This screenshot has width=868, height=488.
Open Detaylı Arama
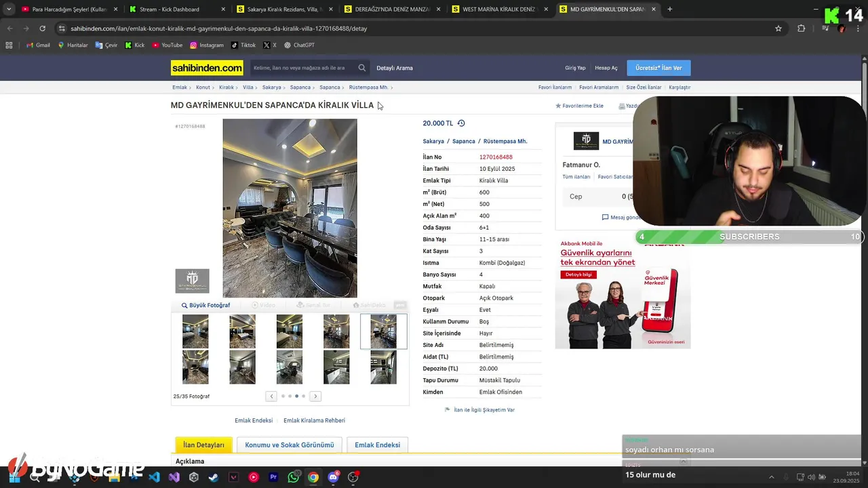(x=395, y=68)
